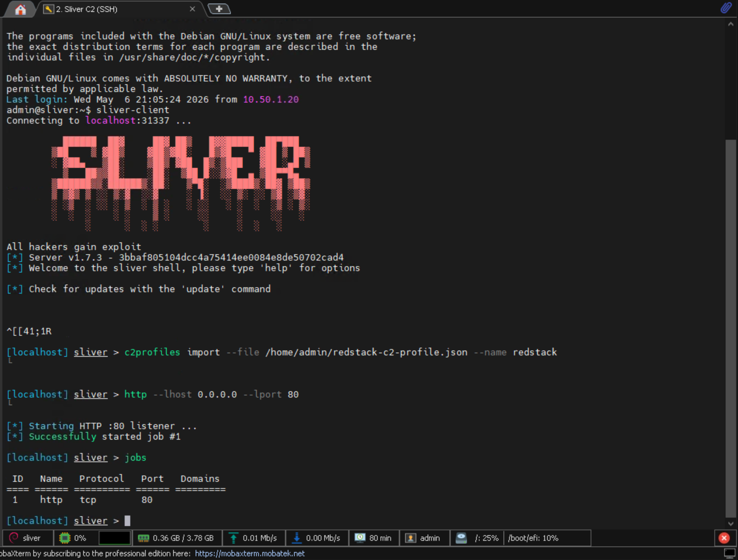Click the 'tcp' protocol cell in jobs table
The height and width of the screenshot is (560, 738).
click(88, 500)
